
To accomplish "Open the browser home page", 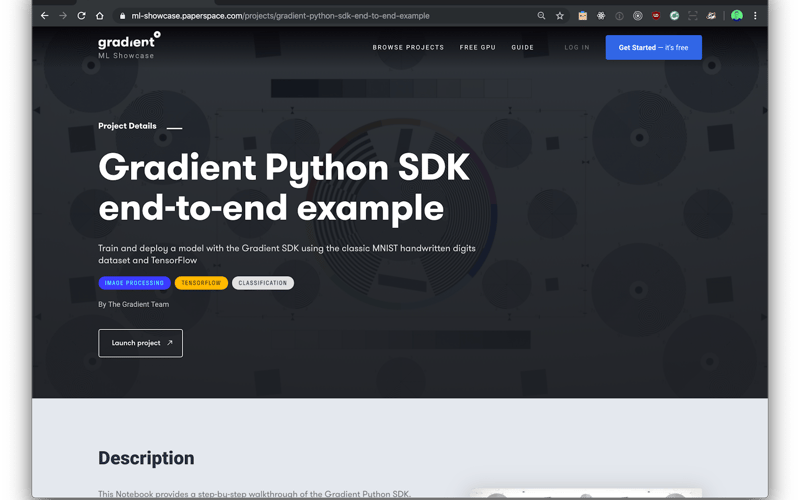I will pyautogui.click(x=99, y=16).
